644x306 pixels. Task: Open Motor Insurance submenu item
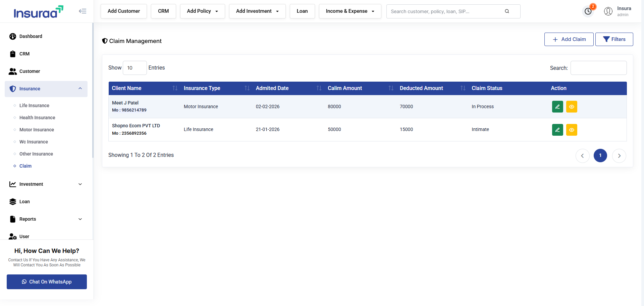point(37,130)
